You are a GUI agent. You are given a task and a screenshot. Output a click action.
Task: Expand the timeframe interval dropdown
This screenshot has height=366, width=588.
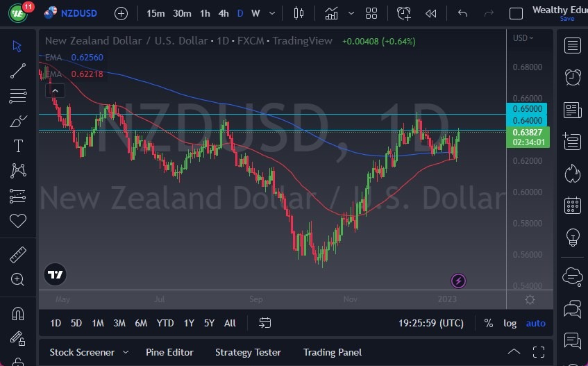coord(272,13)
